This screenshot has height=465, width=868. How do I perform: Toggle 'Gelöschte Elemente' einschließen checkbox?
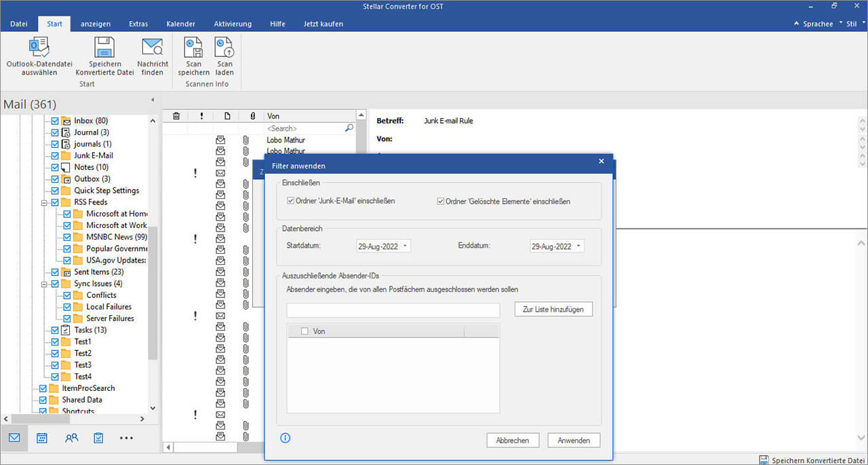(x=441, y=201)
